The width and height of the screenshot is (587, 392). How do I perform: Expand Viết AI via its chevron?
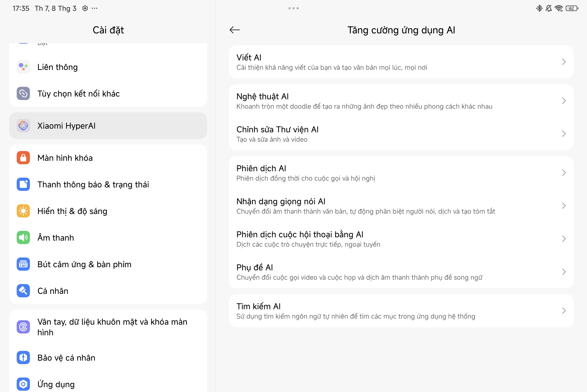tap(564, 62)
